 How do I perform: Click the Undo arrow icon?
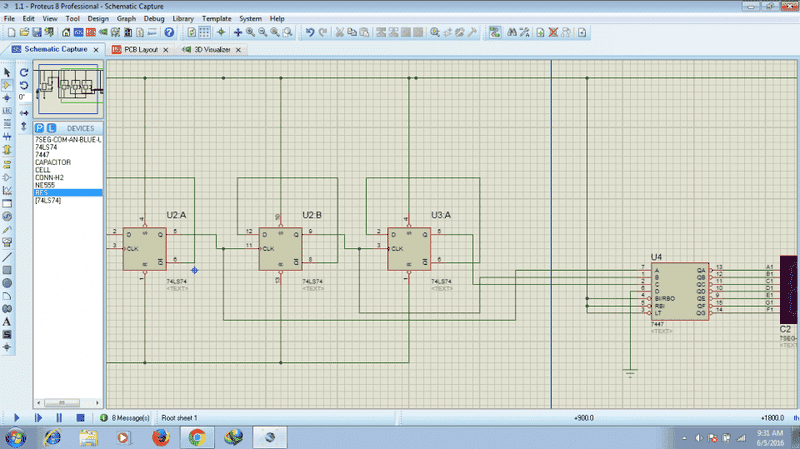tap(310, 32)
